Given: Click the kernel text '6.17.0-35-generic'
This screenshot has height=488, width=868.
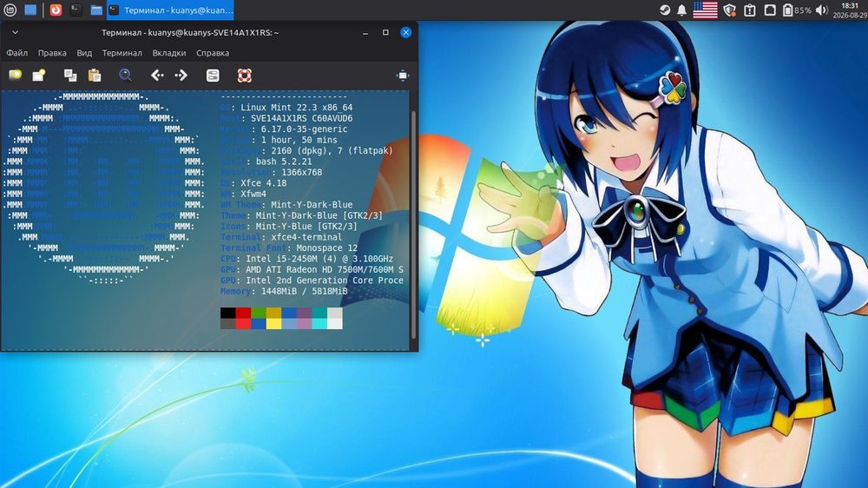Looking at the screenshot, I should pyautogui.click(x=304, y=129).
